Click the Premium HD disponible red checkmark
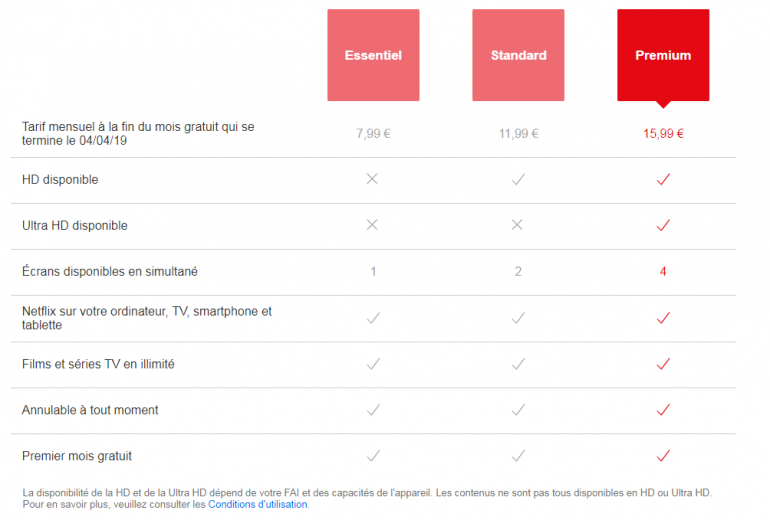The height and width of the screenshot is (520, 770). [x=663, y=179]
